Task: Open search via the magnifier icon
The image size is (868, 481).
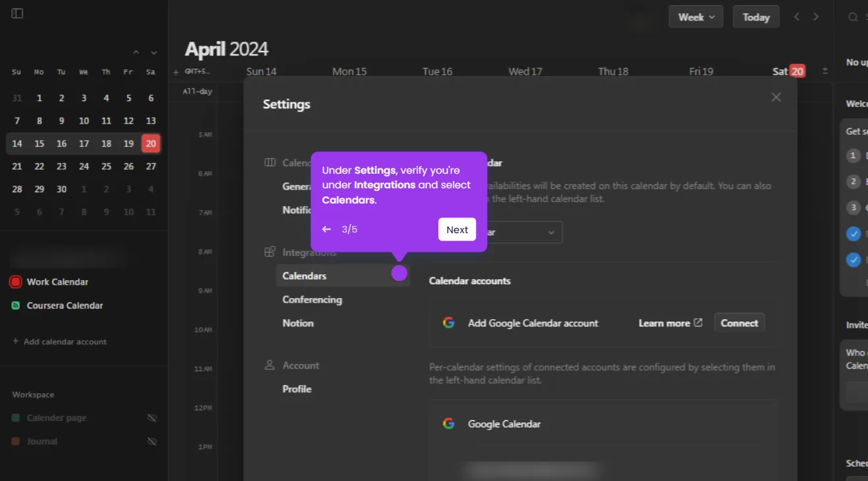Action: point(855,17)
